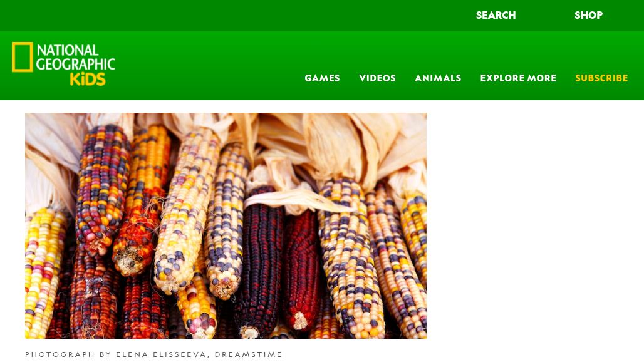Click the yellow corn cob at photo's left edge

(x=43, y=271)
